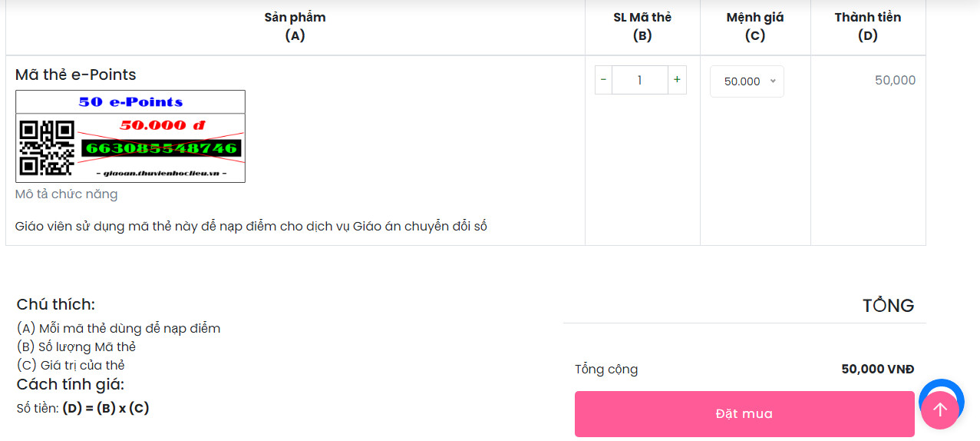This screenshot has height=441, width=980.
Task: Open the 50 e-Points card thumbnail
Action: pos(130,136)
